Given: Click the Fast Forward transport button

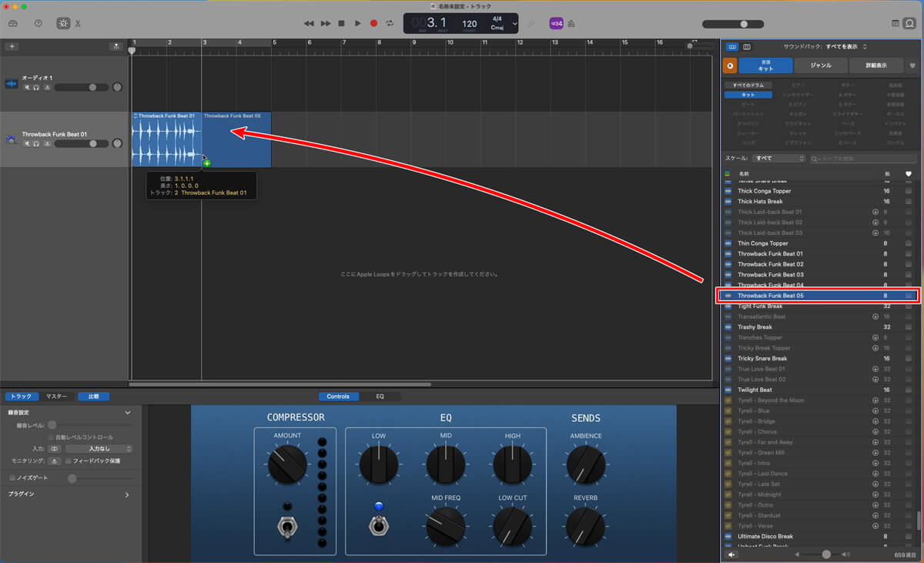Looking at the screenshot, I should click(326, 23).
